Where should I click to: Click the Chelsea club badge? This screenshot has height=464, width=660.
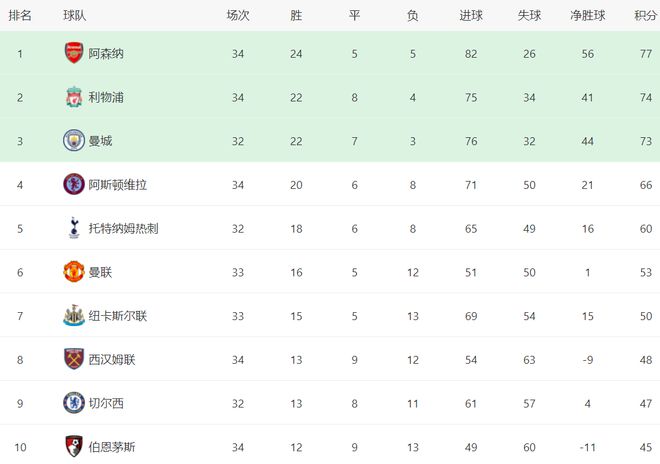coord(74,403)
